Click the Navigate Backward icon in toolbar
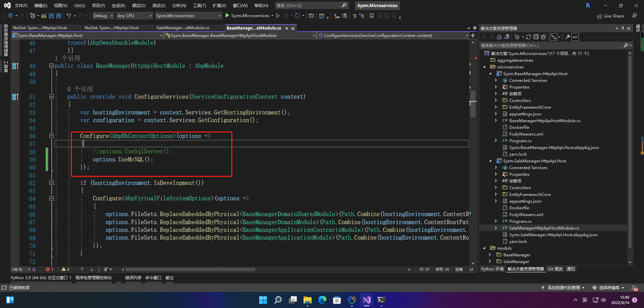This screenshot has height=308, width=644. pos(10,16)
